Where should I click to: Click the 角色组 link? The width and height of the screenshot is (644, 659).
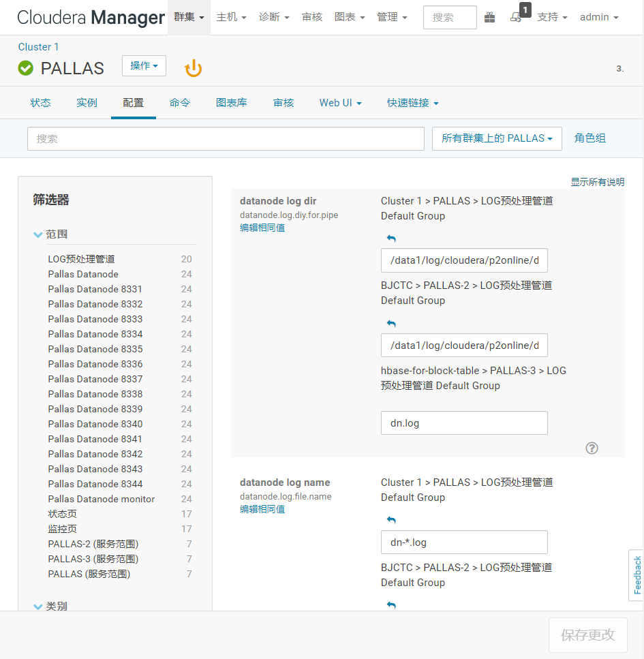[x=589, y=138]
